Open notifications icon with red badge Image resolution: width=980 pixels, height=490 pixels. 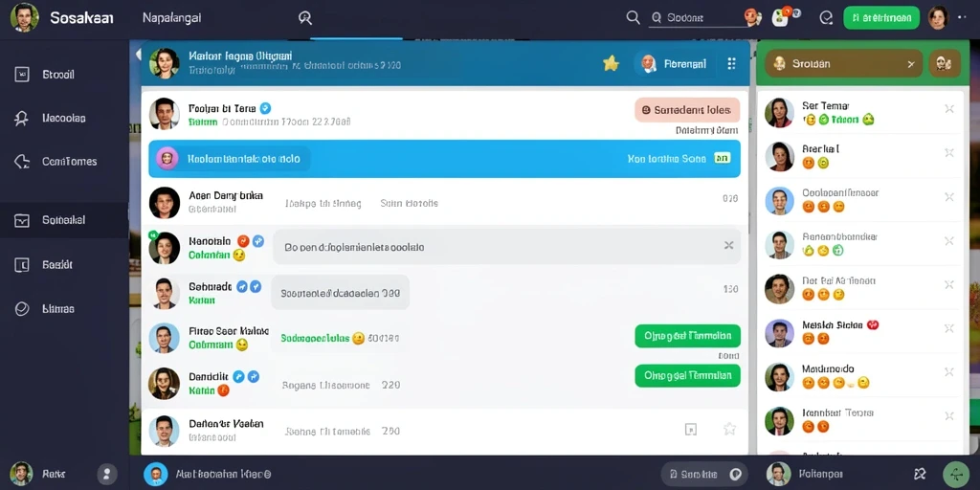coord(781,17)
